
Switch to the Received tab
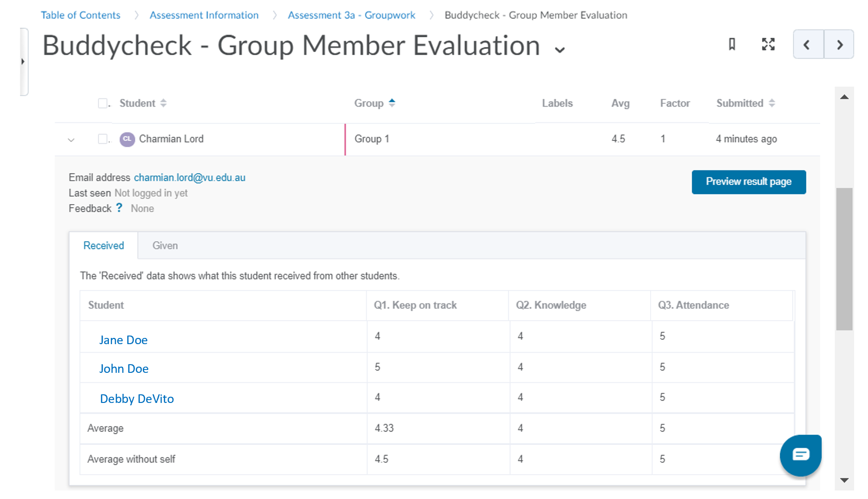pos(104,246)
